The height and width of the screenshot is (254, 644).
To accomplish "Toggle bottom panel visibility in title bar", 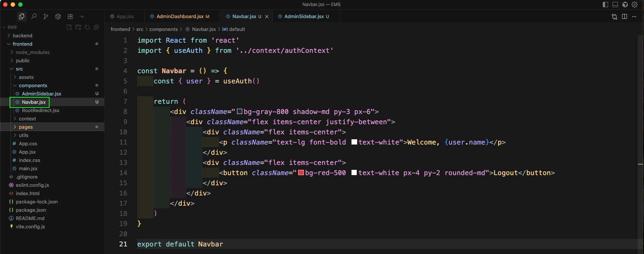I will coord(615,5).
